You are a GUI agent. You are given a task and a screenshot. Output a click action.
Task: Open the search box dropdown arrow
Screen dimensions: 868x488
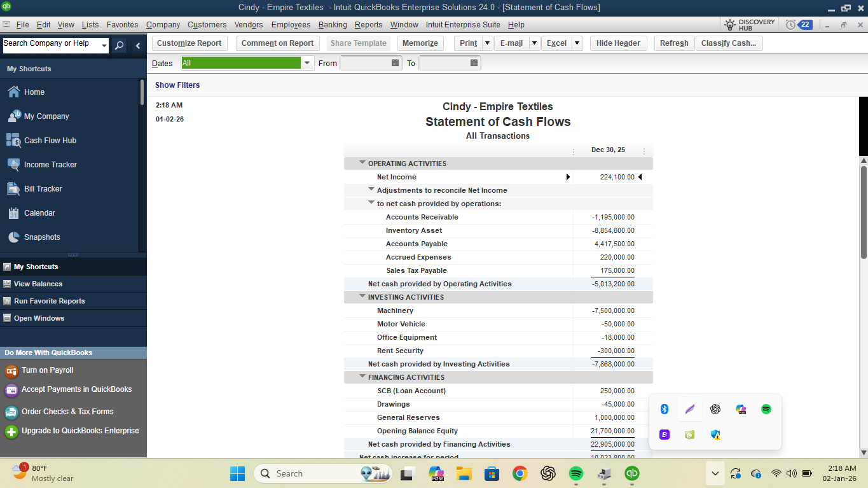[104, 45]
